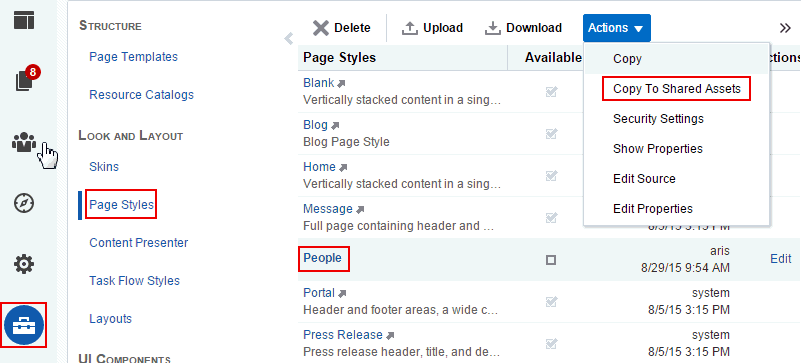The width and height of the screenshot is (801, 363).
Task: Toggle Available checkbox for Portal style
Action: (x=551, y=302)
